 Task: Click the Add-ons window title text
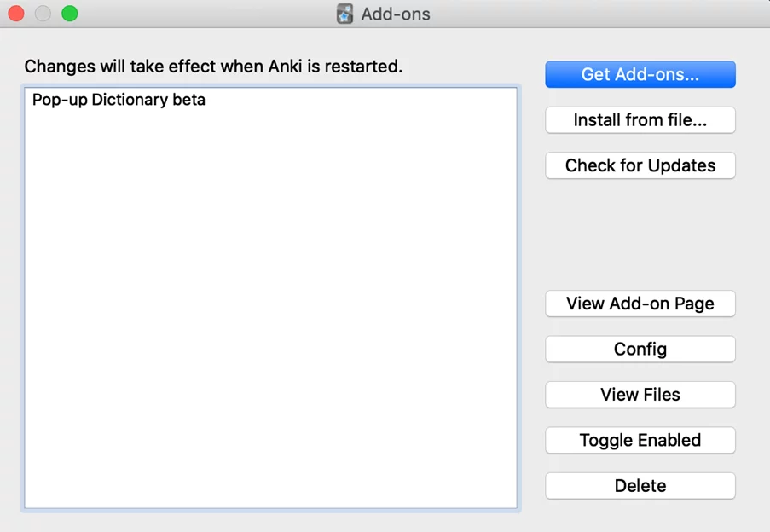point(396,14)
